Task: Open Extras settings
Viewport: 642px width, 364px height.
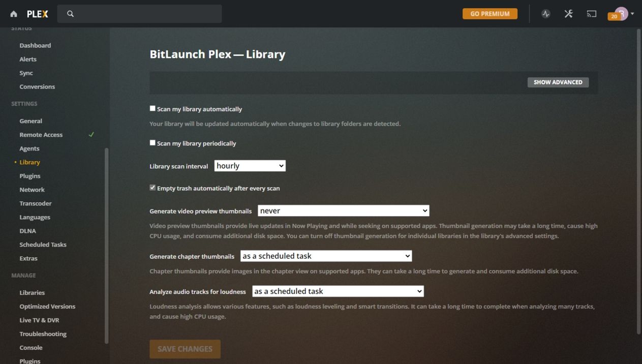Action: (28, 258)
